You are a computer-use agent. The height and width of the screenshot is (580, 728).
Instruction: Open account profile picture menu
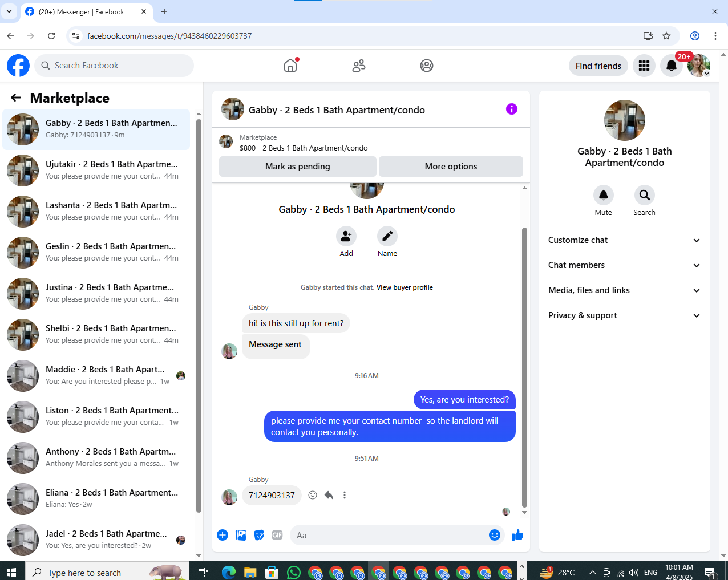pyautogui.click(x=699, y=66)
